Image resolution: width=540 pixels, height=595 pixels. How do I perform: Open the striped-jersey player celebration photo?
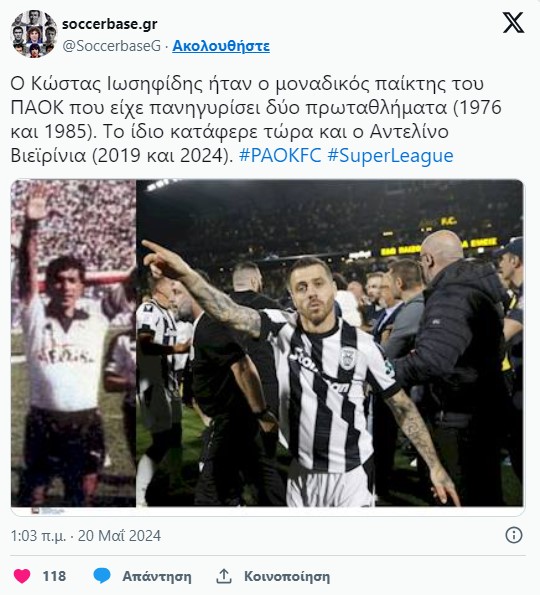coord(330,343)
